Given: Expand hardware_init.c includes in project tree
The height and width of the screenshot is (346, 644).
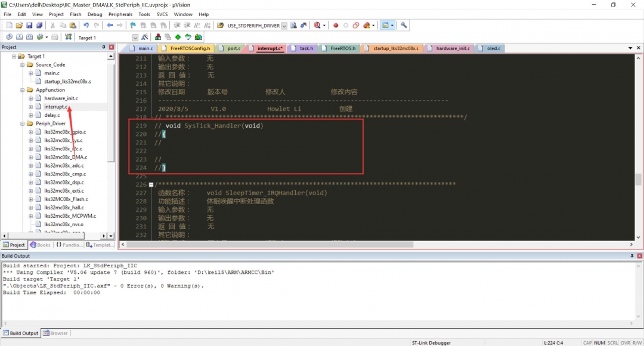Looking at the screenshot, I should pyautogui.click(x=31, y=98).
